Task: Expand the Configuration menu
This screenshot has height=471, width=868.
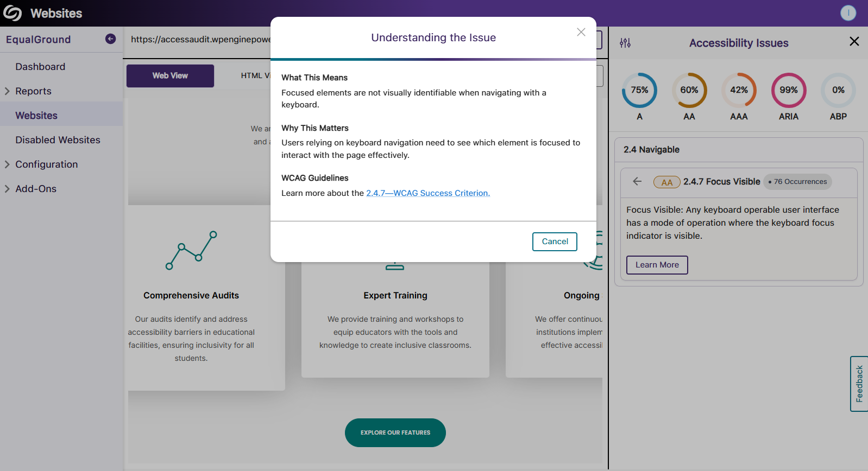Action: pyautogui.click(x=8, y=164)
